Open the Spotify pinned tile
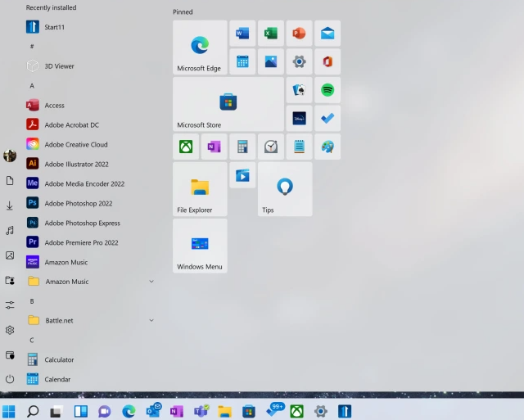 pyautogui.click(x=327, y=90)
